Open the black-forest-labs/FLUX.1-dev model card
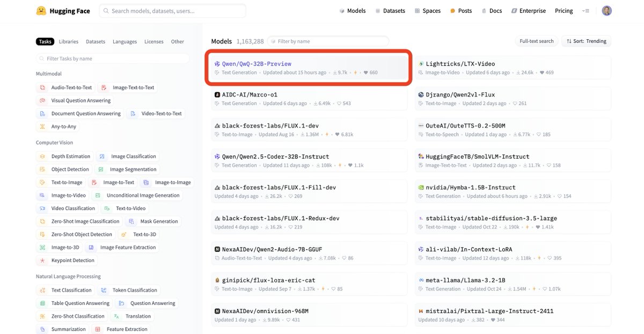 pyautogui.click(x=309, y=130)
